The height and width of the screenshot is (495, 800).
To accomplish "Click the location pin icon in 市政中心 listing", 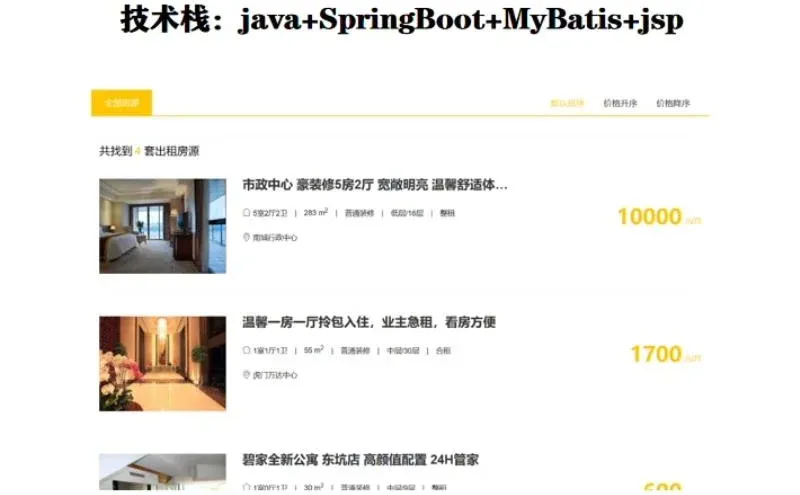I will click(246, 237).
